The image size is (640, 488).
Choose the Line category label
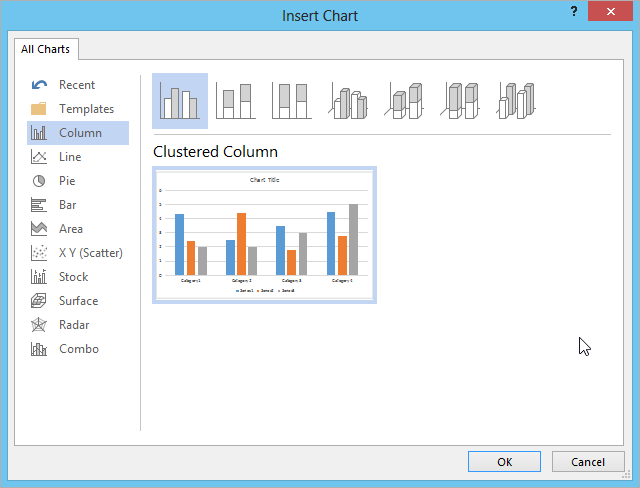click(x=70, y=157)
